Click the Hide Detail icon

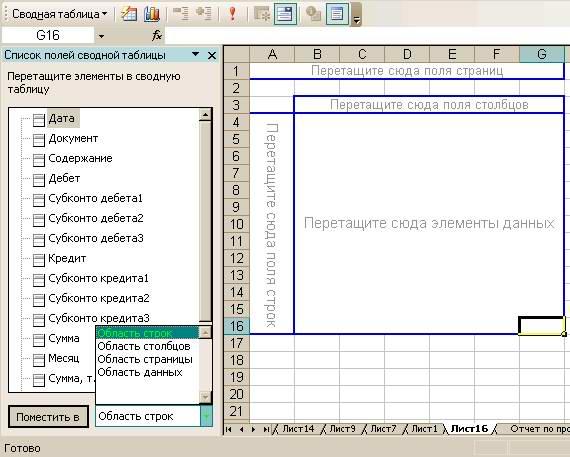pyautogui.click(x=181, y=14)
